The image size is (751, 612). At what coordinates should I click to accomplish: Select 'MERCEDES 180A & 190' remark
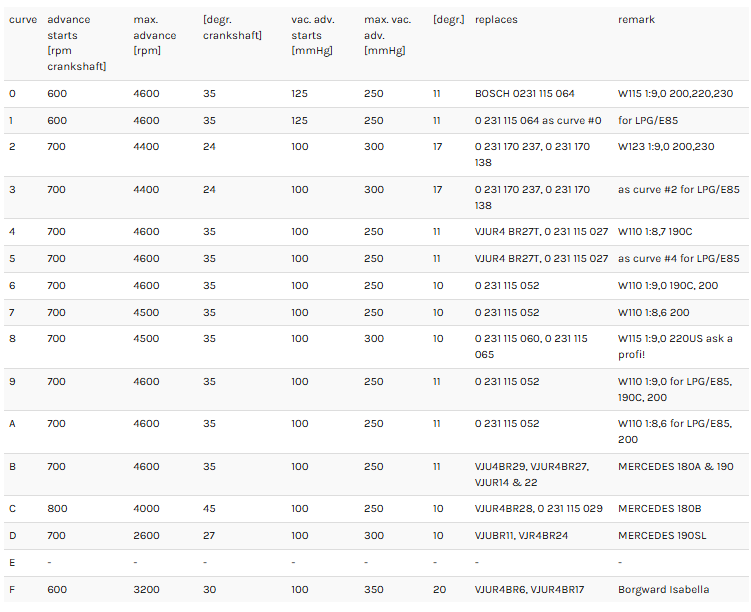(676, 467)
